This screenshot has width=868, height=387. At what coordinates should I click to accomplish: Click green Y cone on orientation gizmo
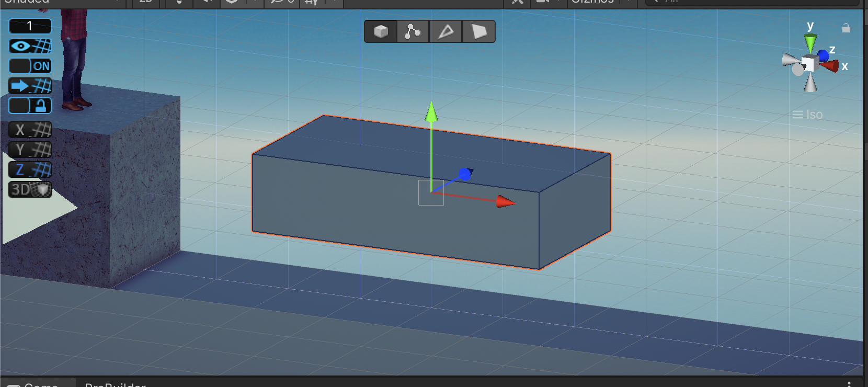(810, 43)
